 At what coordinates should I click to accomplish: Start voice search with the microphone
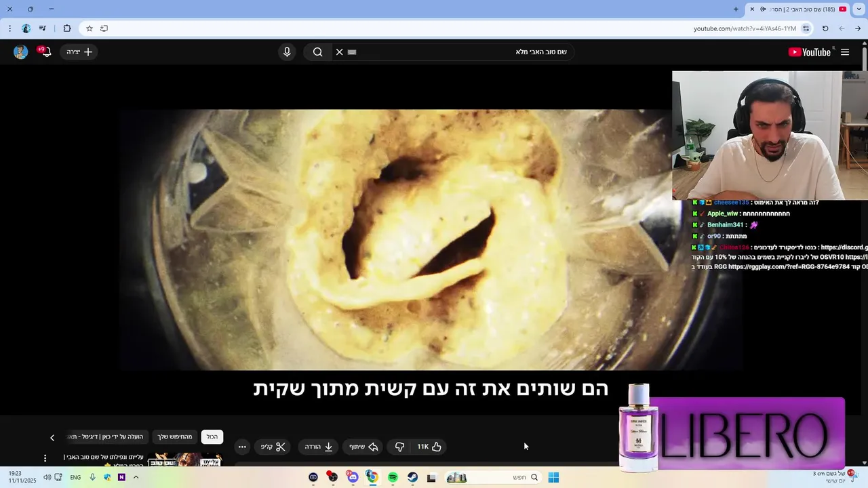(287, 52)
